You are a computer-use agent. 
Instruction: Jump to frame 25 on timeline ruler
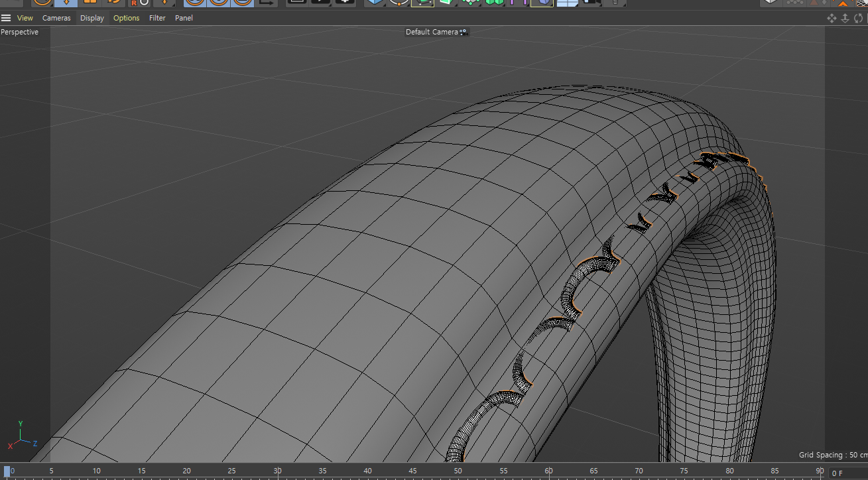point(232,471)
